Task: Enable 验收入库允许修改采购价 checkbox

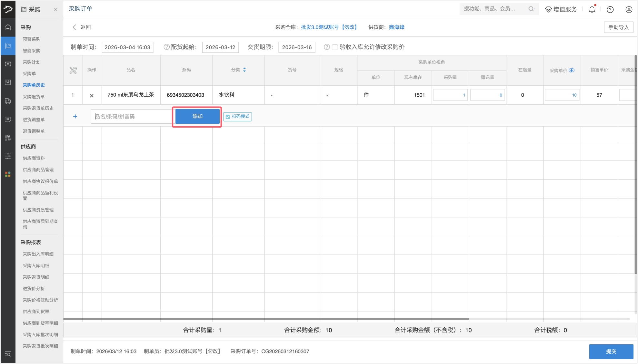Action: point(335,47)
